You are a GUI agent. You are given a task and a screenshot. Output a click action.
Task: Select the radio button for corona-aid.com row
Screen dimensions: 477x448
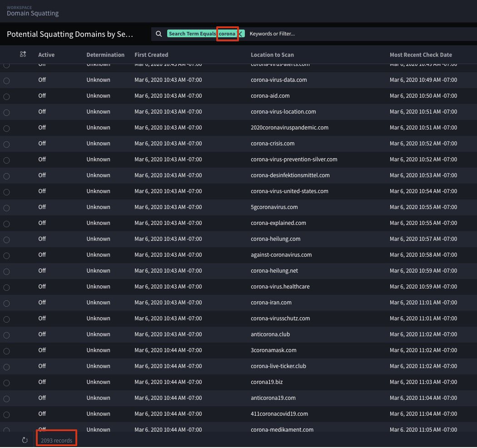pos(6,96)
